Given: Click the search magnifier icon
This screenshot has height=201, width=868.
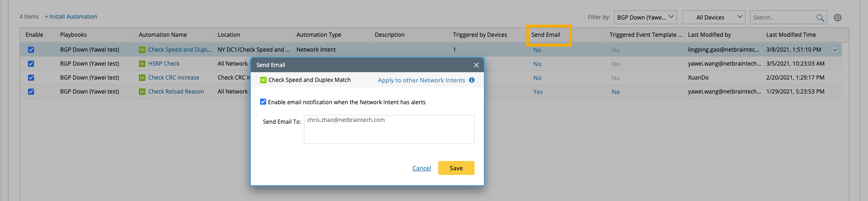Looking at the screenshot, I should (820, 18).
